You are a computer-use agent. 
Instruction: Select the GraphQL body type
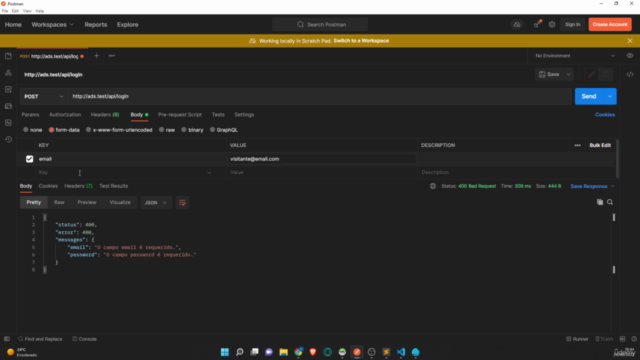pos(224,130)
